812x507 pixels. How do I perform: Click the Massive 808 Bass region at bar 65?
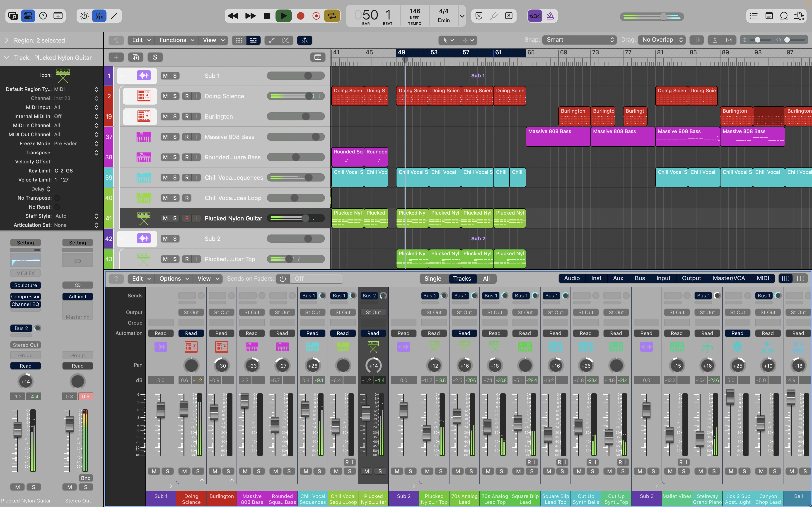pyautogui.click(x=558, y=136)
